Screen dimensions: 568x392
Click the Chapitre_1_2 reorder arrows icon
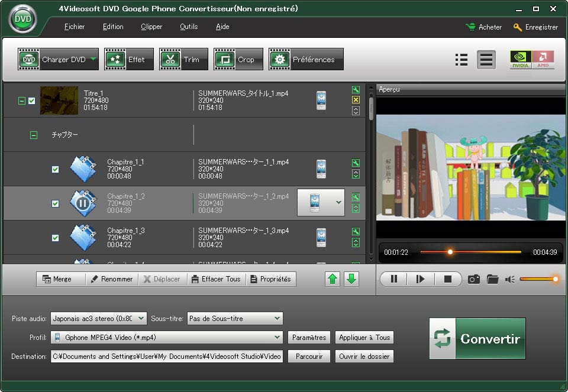coord(356,209)
